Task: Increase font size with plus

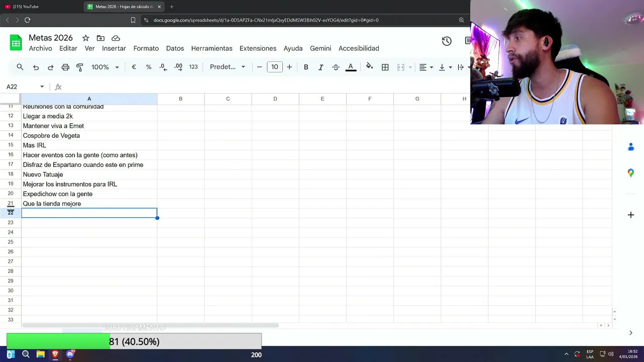Action: [x=289, y=67]
